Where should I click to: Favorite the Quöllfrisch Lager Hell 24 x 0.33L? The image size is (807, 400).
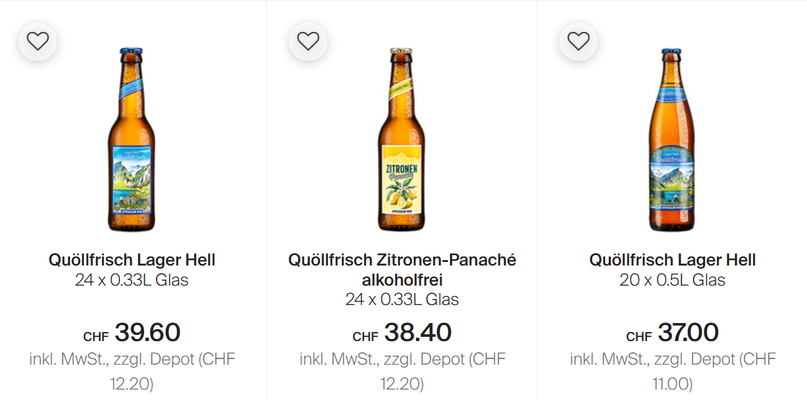[38, 41]
